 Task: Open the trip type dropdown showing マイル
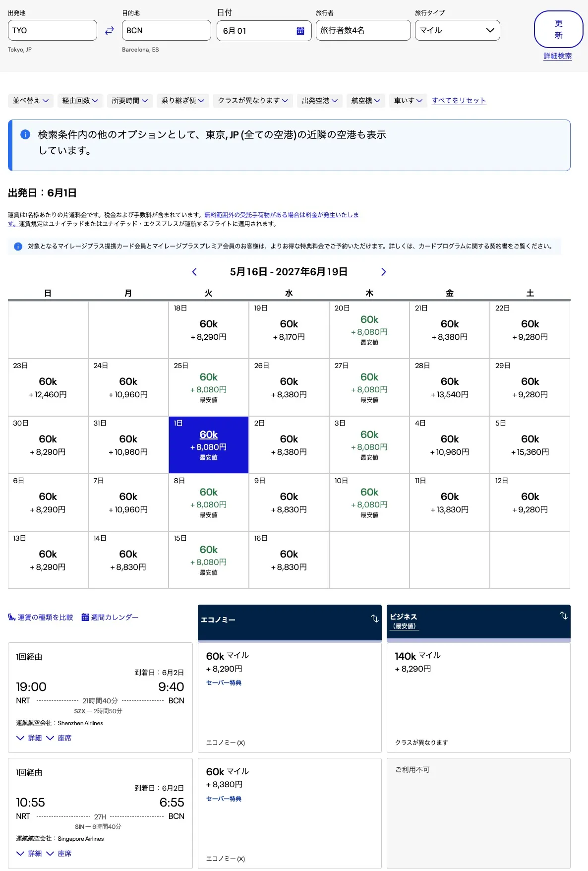(458, 30)
